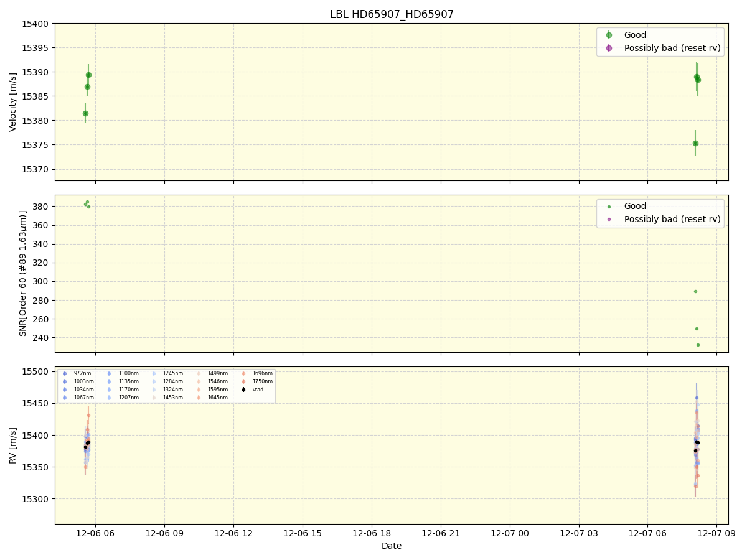Select the 1750nm legend marker

243,381
